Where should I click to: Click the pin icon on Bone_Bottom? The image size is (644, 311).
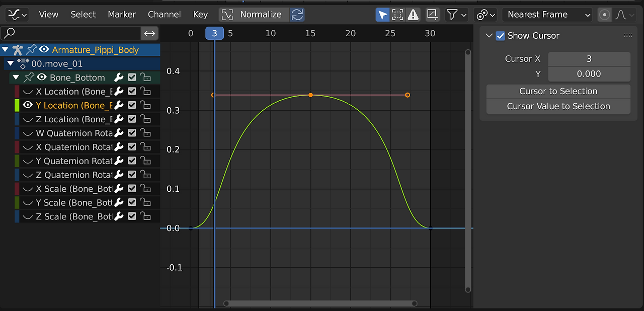click(29, 77)
